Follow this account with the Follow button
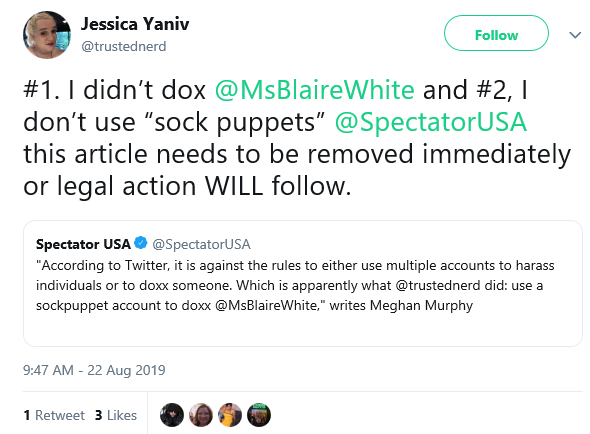Screen dimensions: 590x434 pyautogui.click(x=496, y=33)
